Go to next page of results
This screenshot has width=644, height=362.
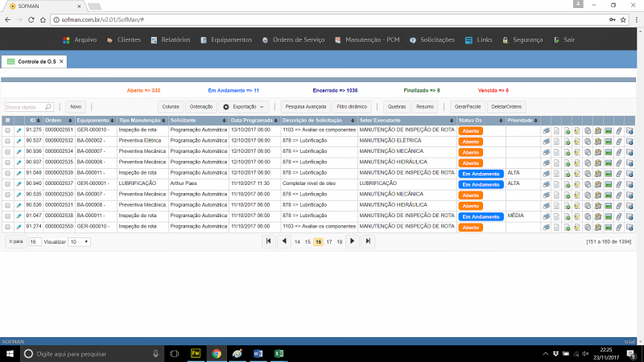point(352,241)
